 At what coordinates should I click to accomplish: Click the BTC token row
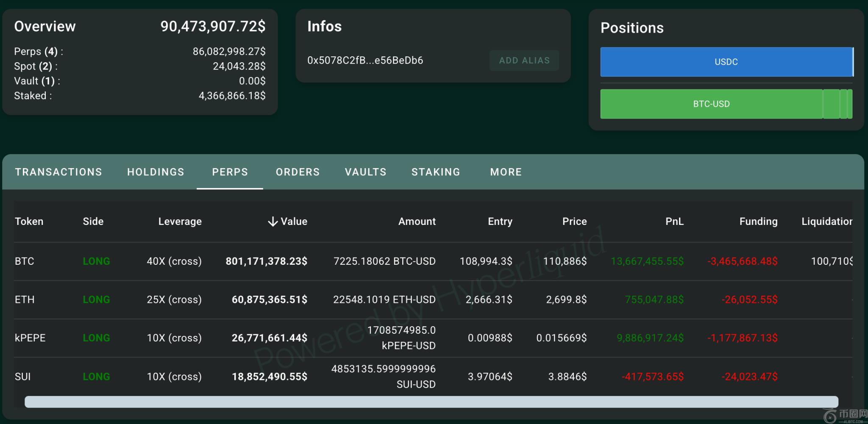[24, 261]
